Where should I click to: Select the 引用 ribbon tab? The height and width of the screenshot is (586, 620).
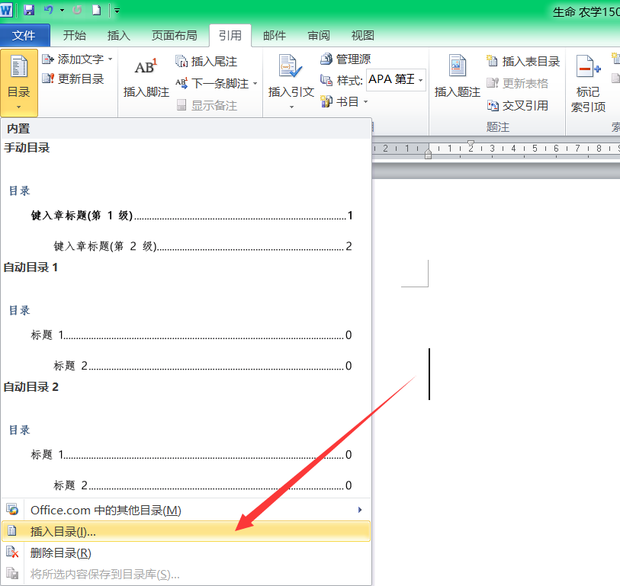230,36
